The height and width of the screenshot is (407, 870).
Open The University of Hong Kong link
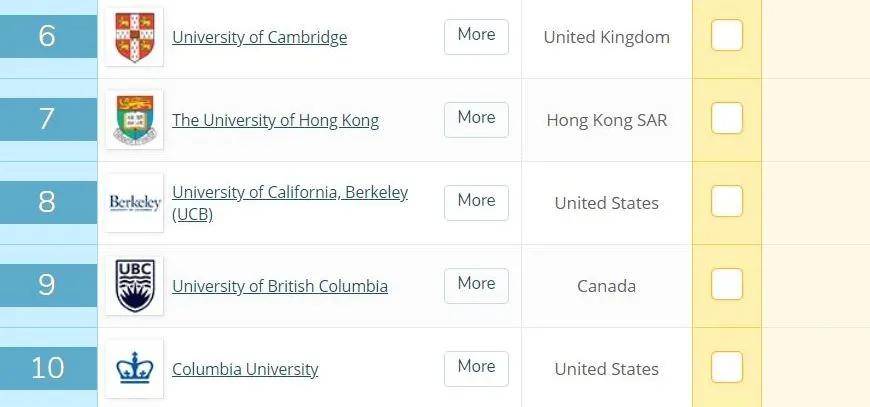[276, 120]
